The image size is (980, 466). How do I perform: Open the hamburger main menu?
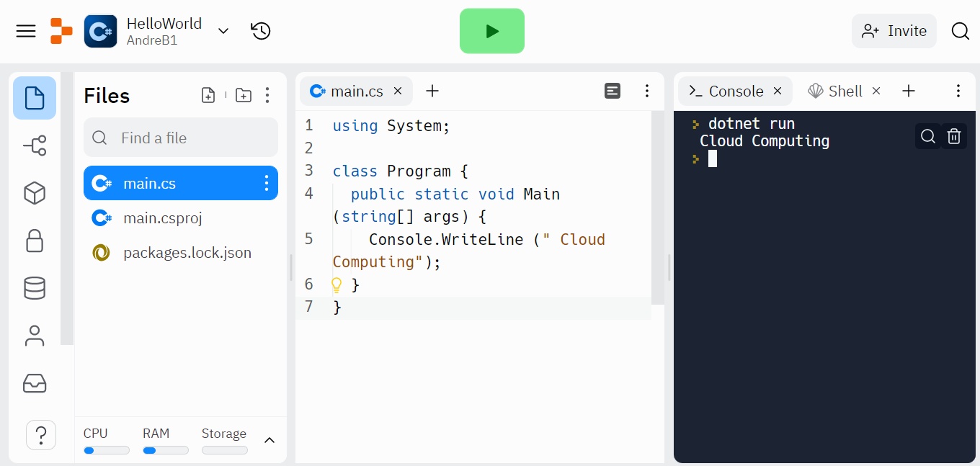point(26,31)
